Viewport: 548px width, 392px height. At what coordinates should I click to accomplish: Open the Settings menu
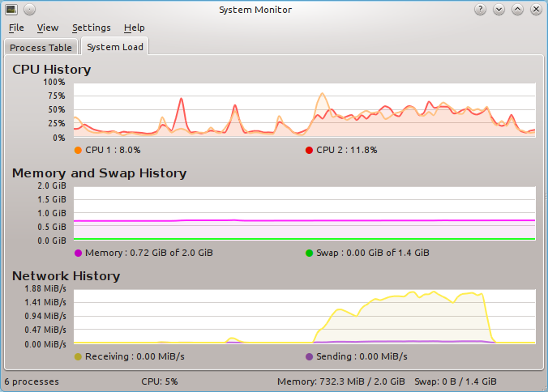91,28
